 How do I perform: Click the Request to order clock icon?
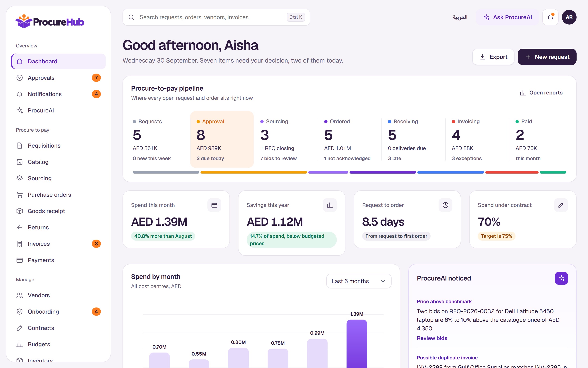click(445, 205)
